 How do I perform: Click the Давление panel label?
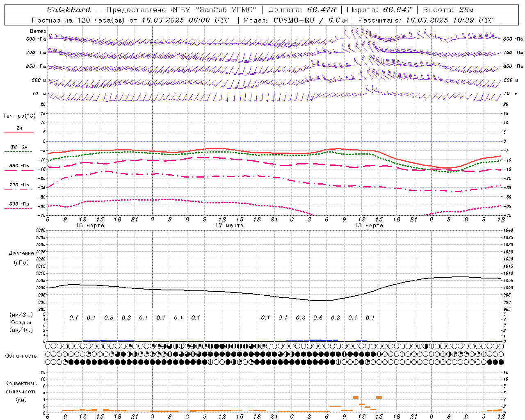(21, 253)
